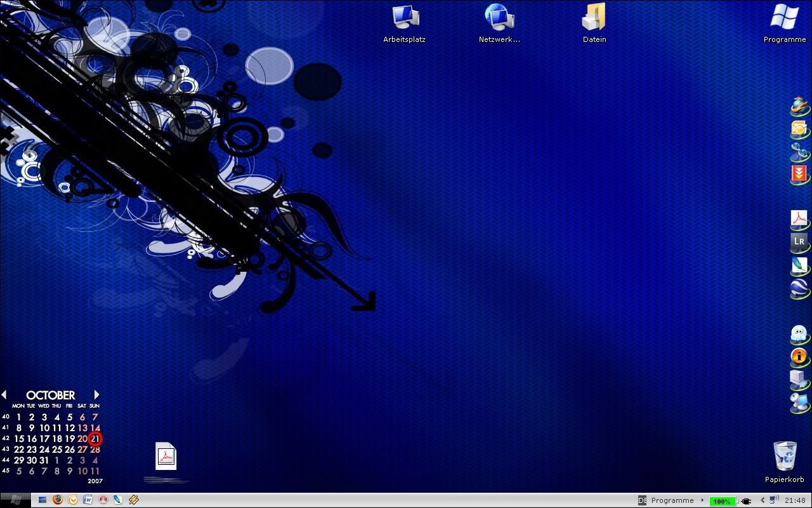This screenshot has height=508, width=812.
Task: Show hidden system tray icons
Action: 763,500
